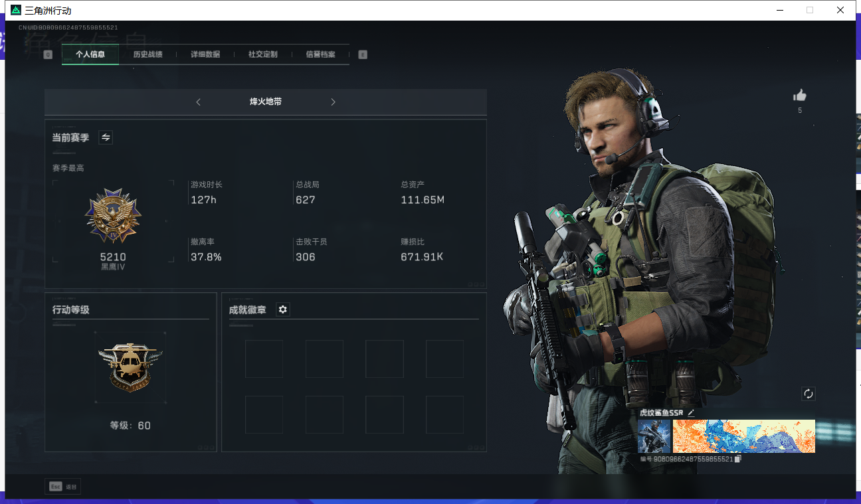The width and height of the screenshot is (861, 504).
Task: Switch to the 个人信息 tab
Action: [90, 54]
